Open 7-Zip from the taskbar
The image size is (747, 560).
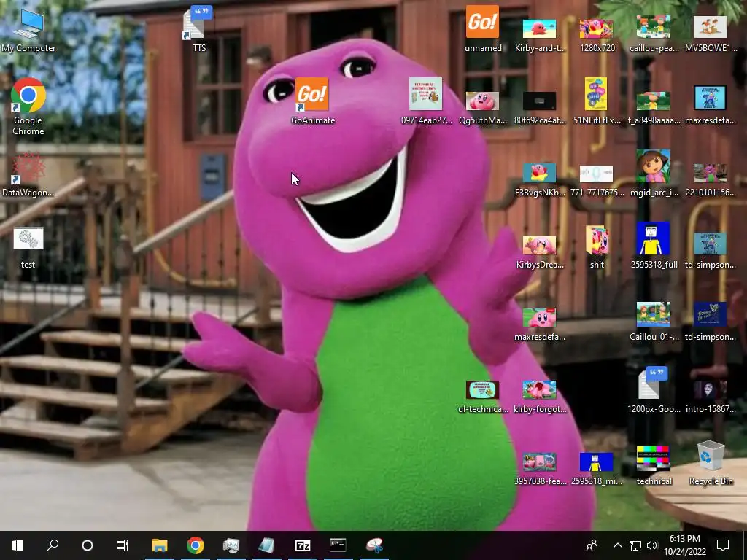(x=303, y=545)
